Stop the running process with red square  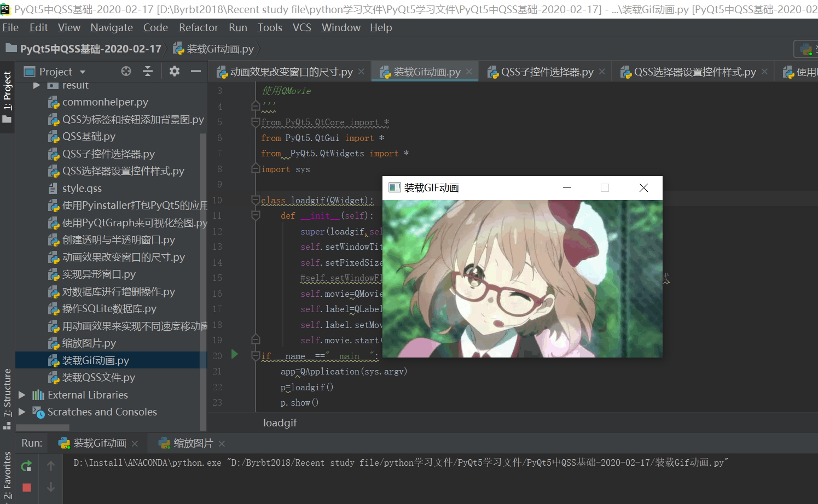pos(27,487)
